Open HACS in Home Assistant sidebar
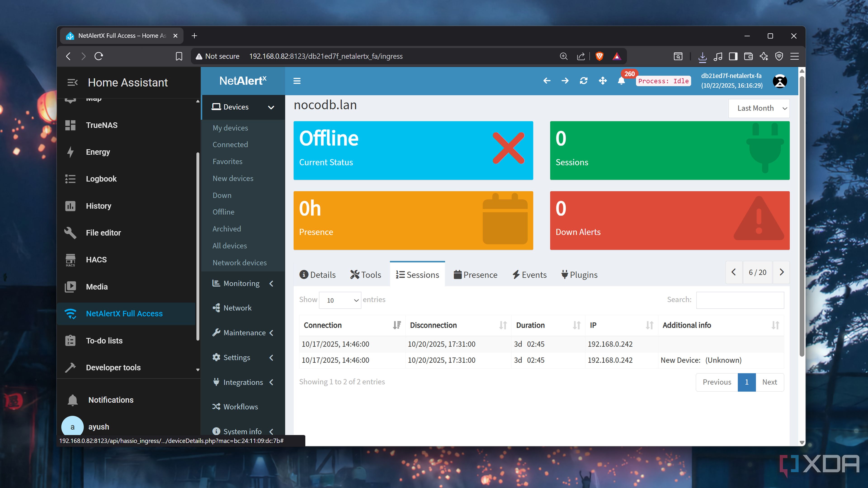Screen dimensions: 868x488 (x=126, y=260)
